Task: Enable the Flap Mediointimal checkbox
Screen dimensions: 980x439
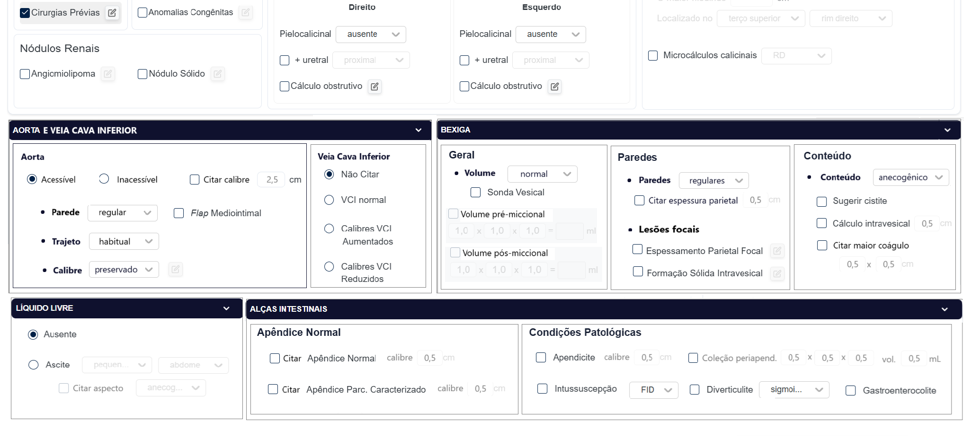Action: tap(179, 213)
